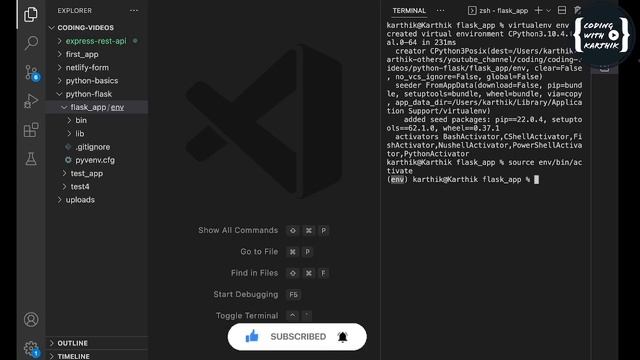This screenshot has height=360, width=640.
Task: Click the express-rest-api modified dot indicator
Action: 135,41
